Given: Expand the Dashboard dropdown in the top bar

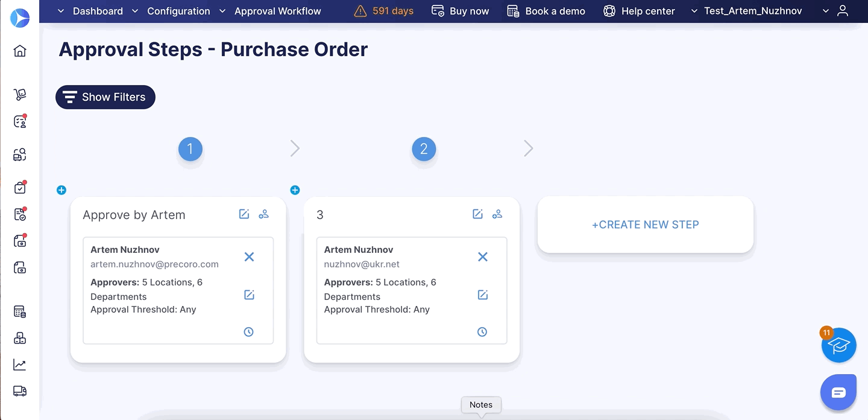Looking at the screenshot, I should [x=97, y=11].
